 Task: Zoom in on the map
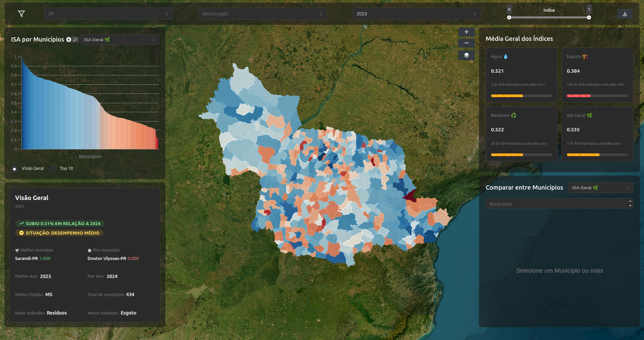pyautogui.click(x=466, y=32)
